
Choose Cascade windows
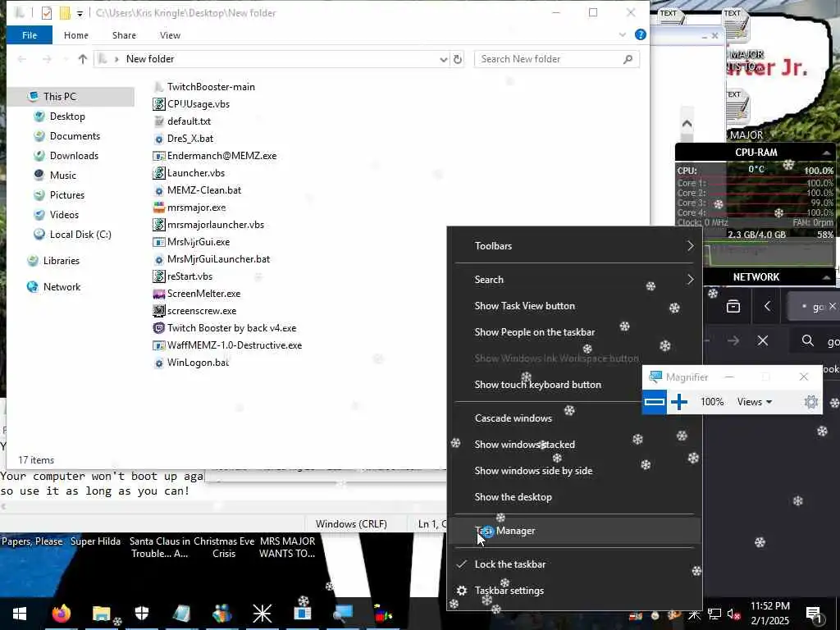[x=545, y=418]
